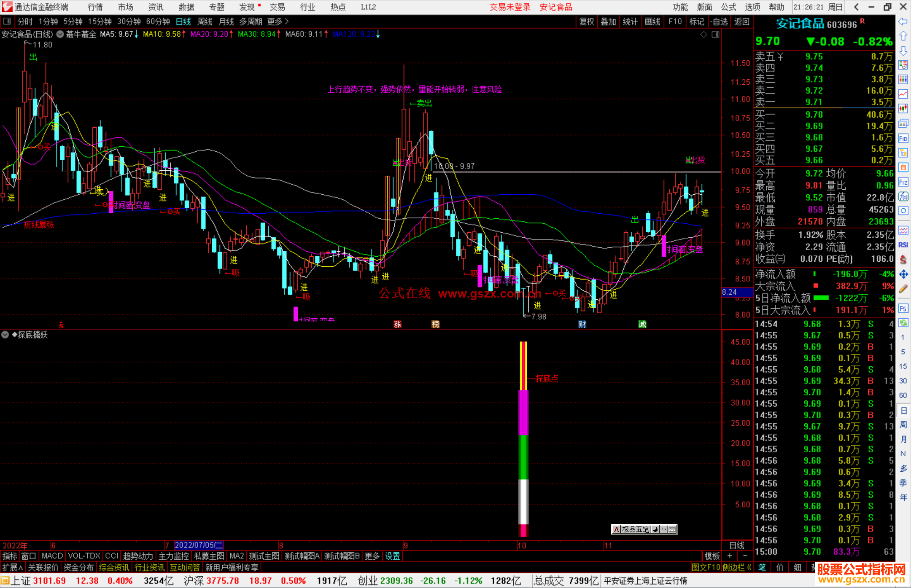Open the line trend chart sidebar icon
The height and width of the screenshot is (588, 911).
tap(903, 94)
